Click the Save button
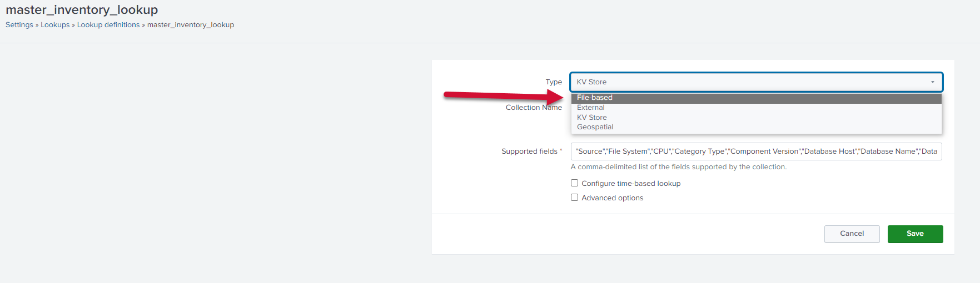Viewport: 980px width, 283px height. pyautogui.click(x=915, y=234)
